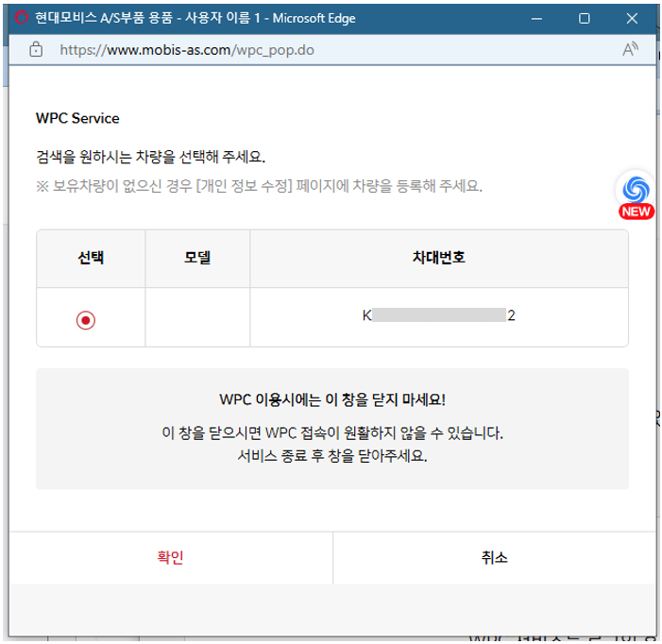Viewport: 662px width, 644px height.
Task: Cancel with the 취소 button
Action: pyautogui.click(x=495, y=557)
